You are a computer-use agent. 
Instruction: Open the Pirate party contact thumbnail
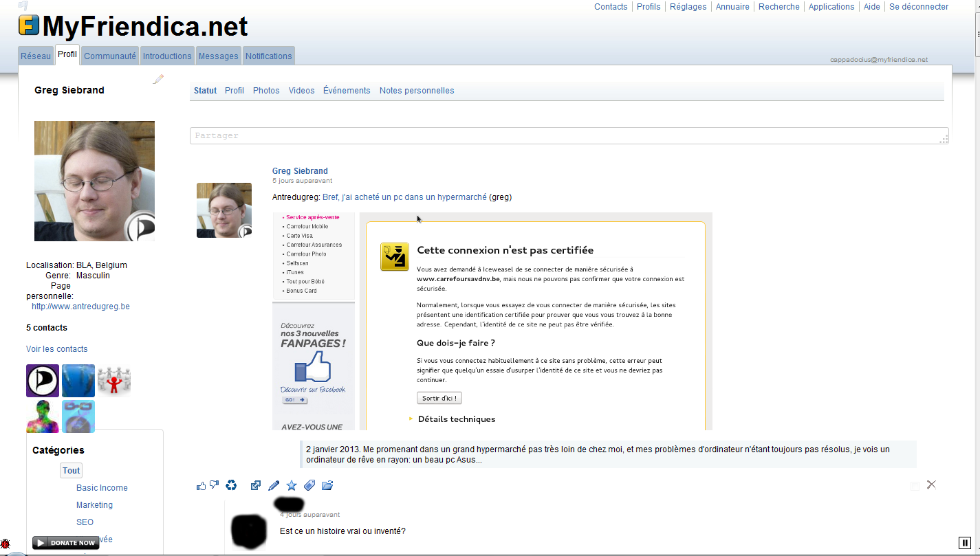pos(43,381)
